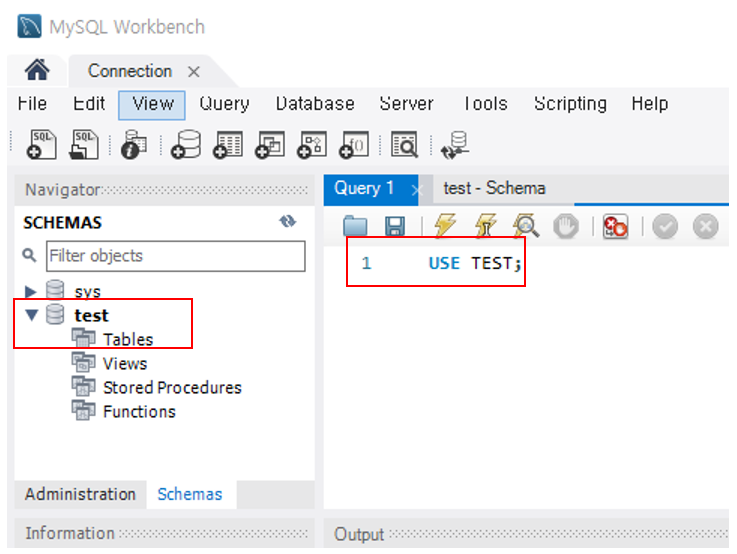Select the Connection tab
The height and width of the screenshot is (554, 737).
pyautogui.click(x=130, y=71)
